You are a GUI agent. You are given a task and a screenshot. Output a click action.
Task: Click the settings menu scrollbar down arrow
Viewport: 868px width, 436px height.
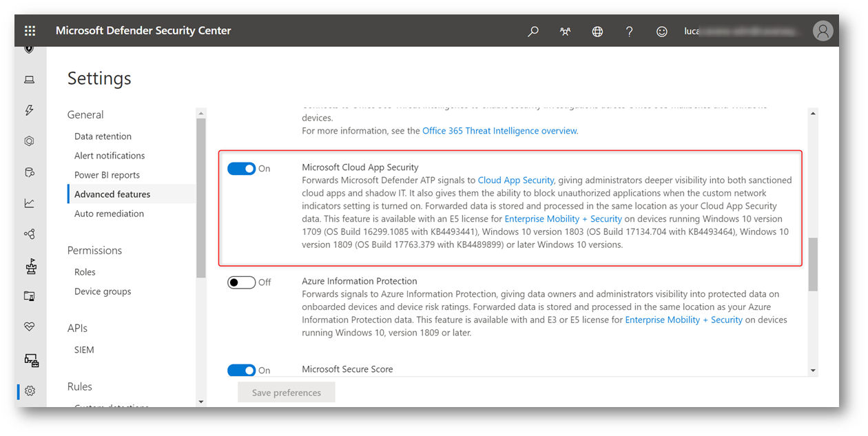[201, 402]
